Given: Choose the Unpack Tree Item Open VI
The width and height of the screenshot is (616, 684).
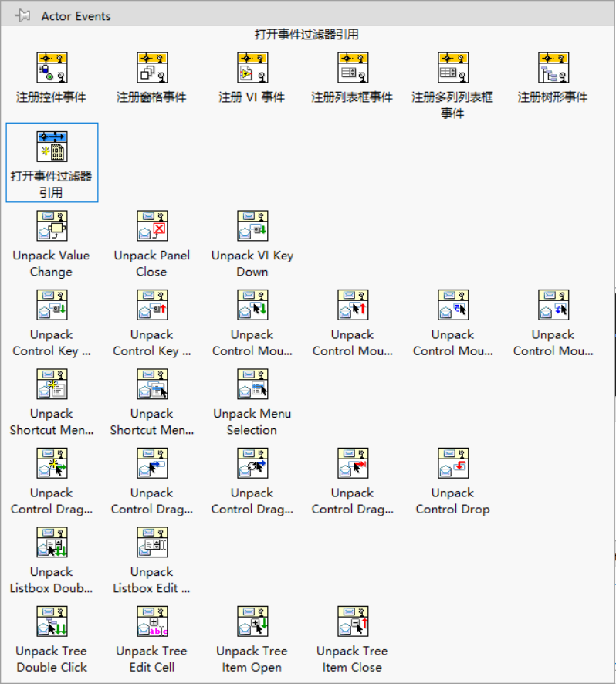Looking at the screenshot, I should pyautogui.click(x=252, y=621).
